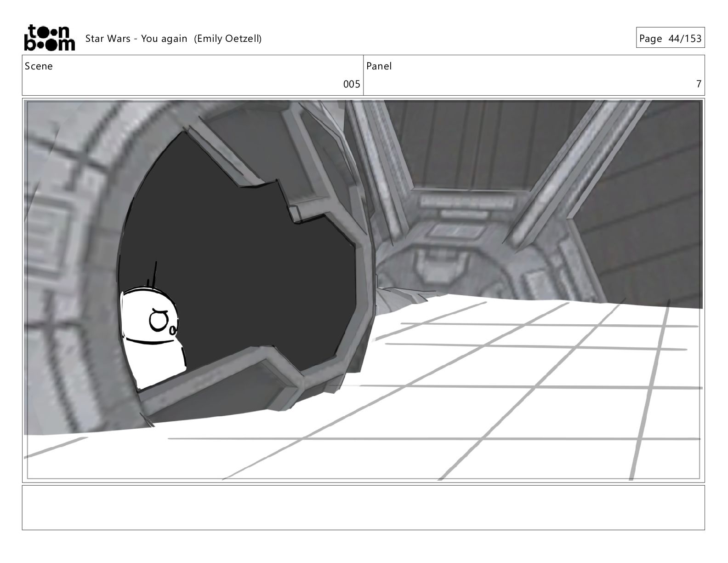
Task: Click the storyboard panel image
Action: [x=364, y=290]
